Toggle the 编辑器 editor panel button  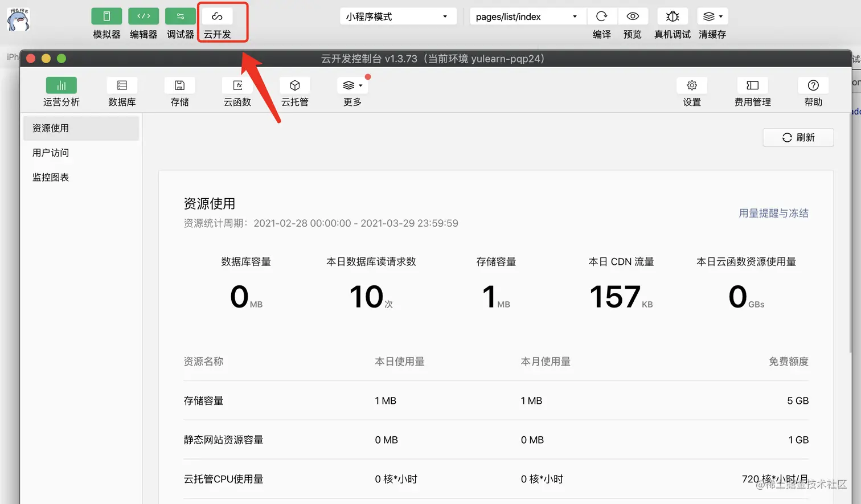click(143, 17)
